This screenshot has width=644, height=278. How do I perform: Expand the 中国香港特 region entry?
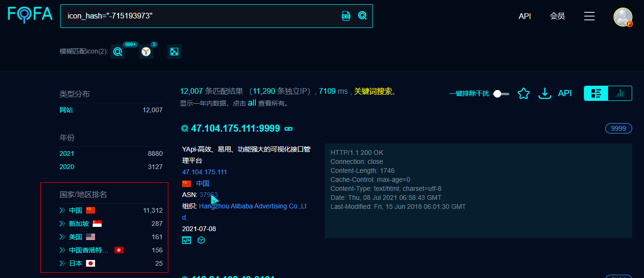coord(62,250)
